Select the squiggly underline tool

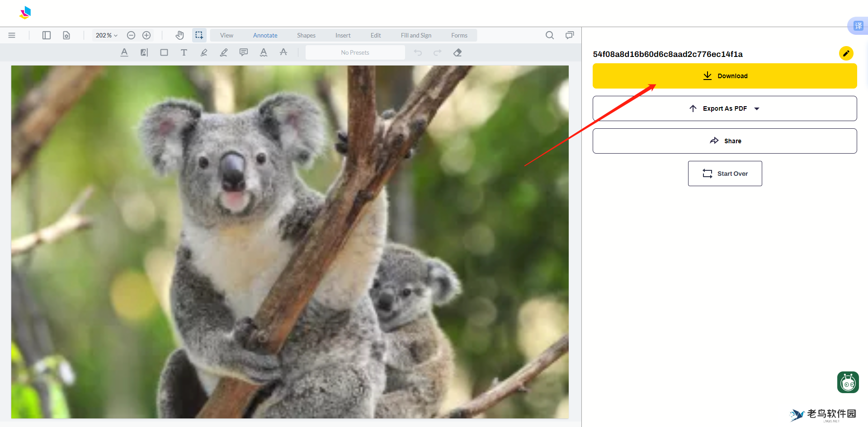coord(264,52)
